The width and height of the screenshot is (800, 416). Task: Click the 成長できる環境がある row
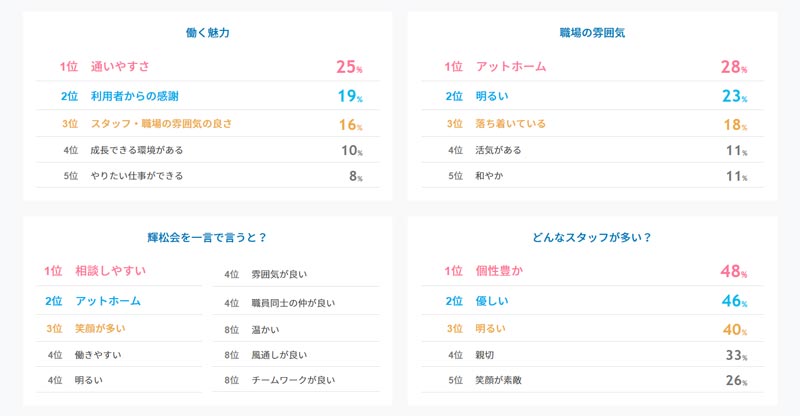pyautogui.click(x=136, y=150)
